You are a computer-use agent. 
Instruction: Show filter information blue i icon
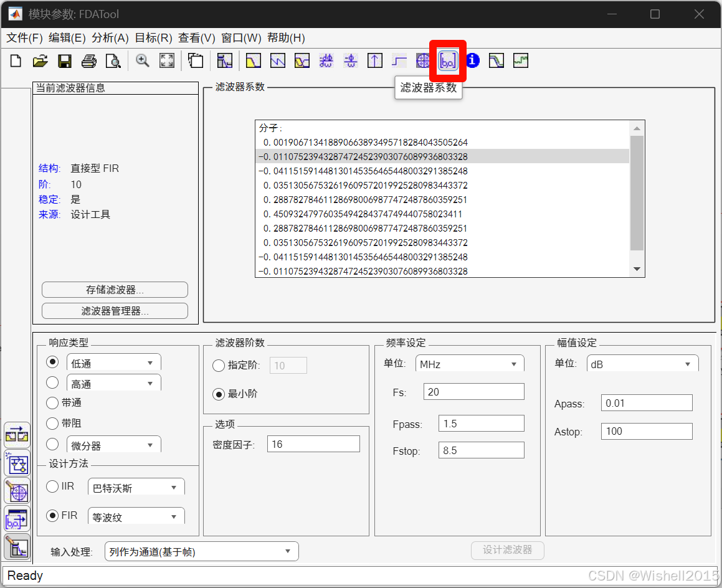pyautogui.click(x=472, y=61)
